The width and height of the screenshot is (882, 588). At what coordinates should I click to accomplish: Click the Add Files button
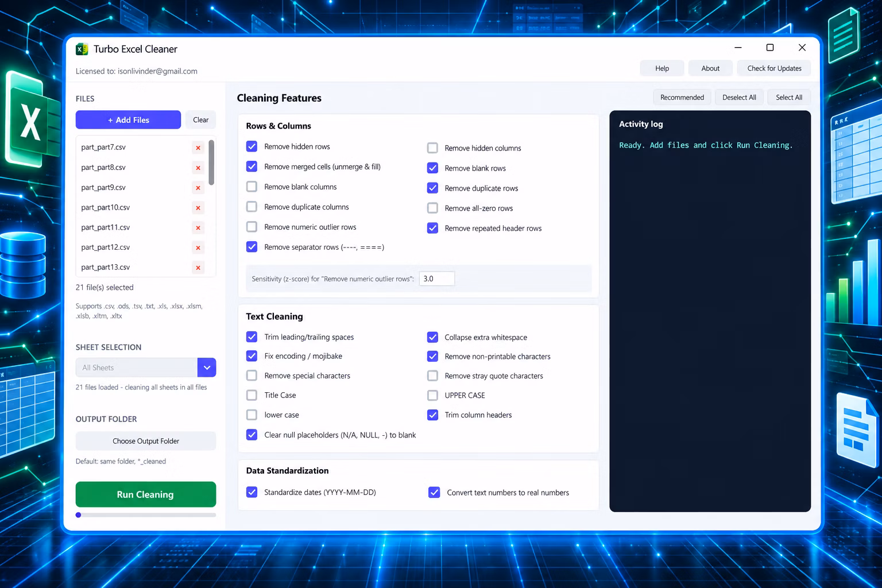(x=129, y=120)
